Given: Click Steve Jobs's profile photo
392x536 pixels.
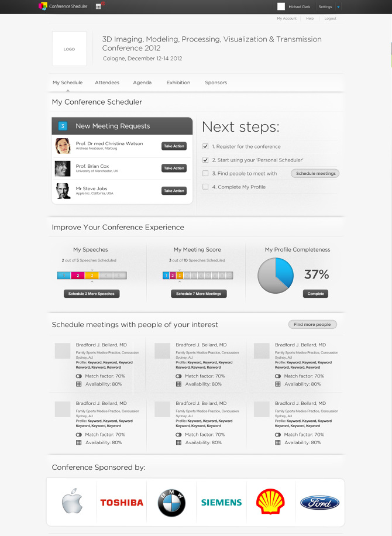Looking at the screenshot, I should (x=63, y=190).
